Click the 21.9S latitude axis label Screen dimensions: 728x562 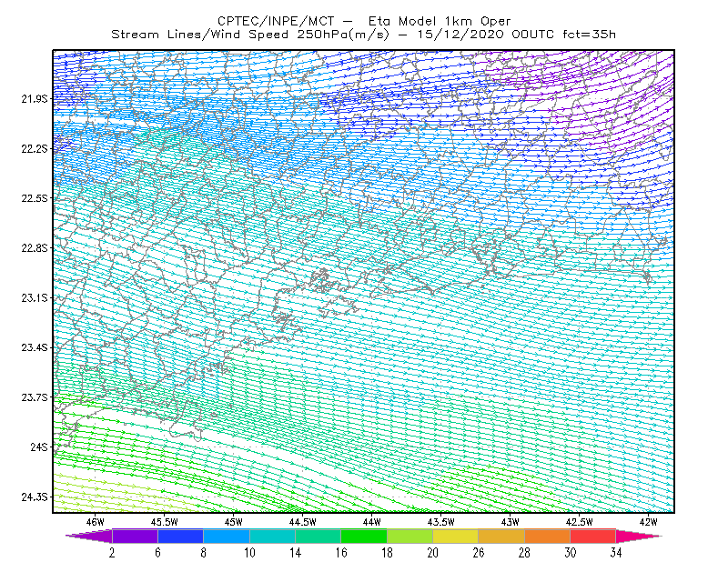(x=35, y=99)
